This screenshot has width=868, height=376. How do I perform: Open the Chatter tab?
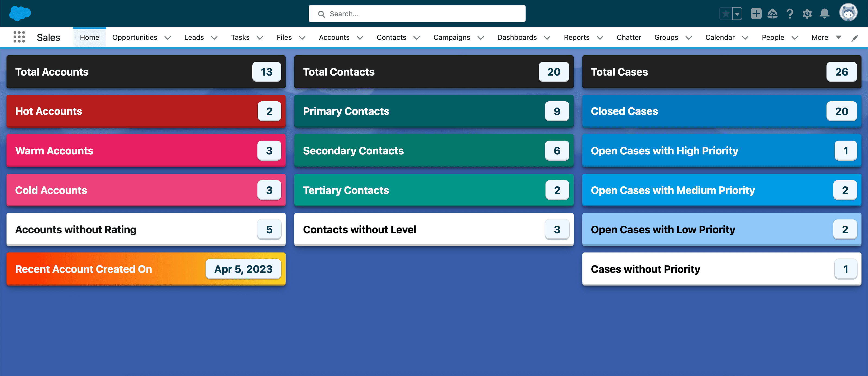coord(629,37)
